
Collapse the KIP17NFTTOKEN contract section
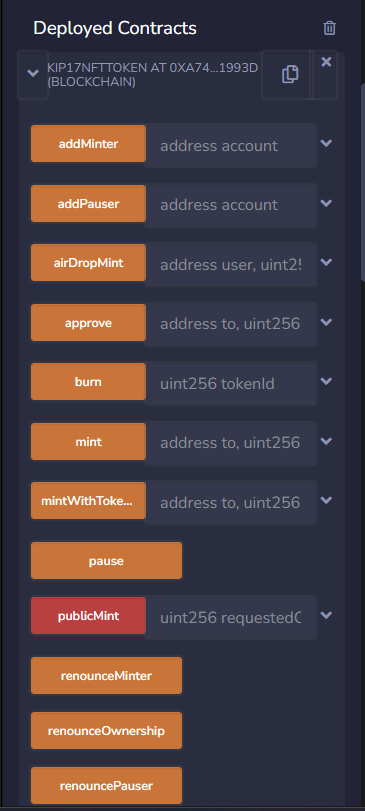point(33,73)
